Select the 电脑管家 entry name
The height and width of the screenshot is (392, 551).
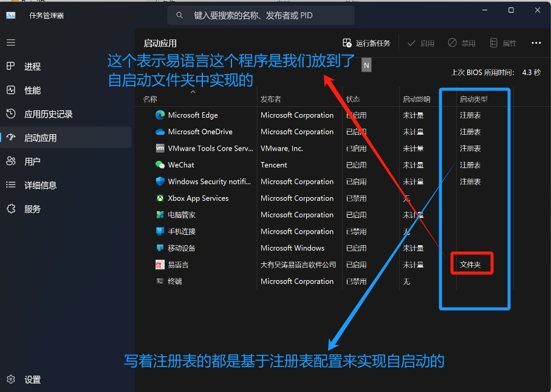tap(182, 215)
